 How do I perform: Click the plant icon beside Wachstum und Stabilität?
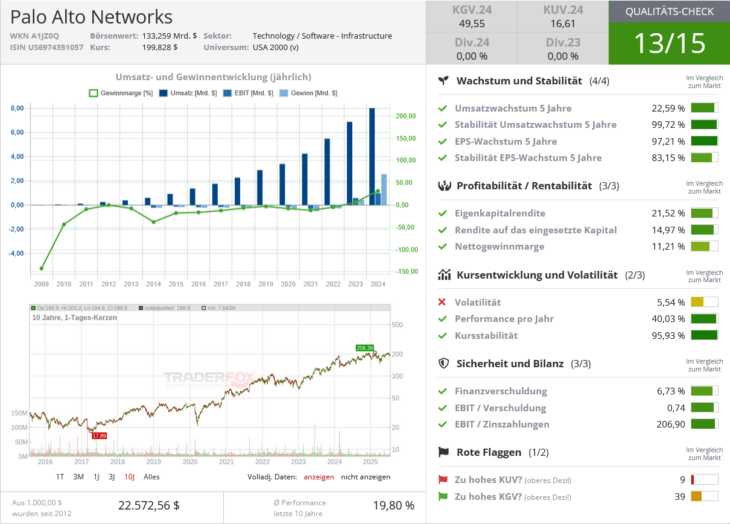click(x=443, y=81)
